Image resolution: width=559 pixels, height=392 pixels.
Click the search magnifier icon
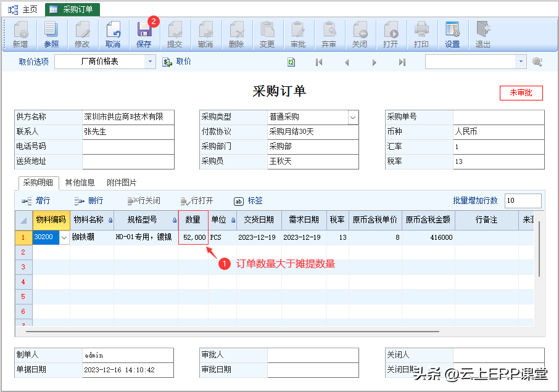(537, 62)
